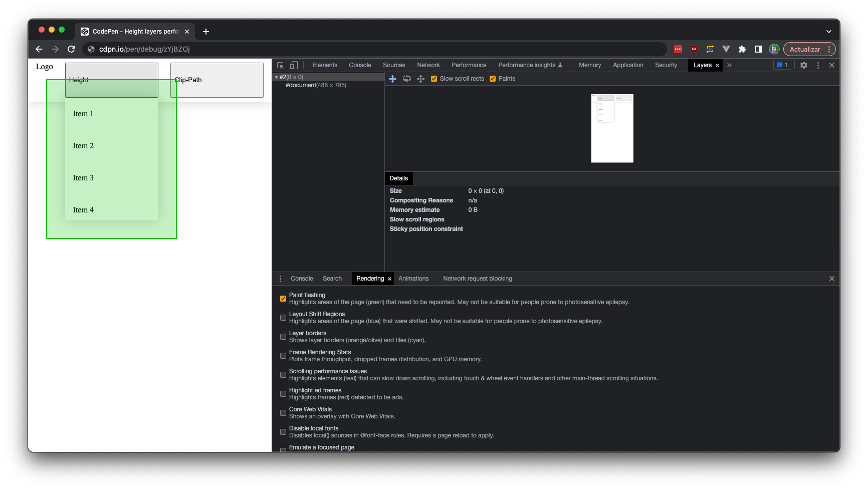Open the issues counter icon

[782, 65]
